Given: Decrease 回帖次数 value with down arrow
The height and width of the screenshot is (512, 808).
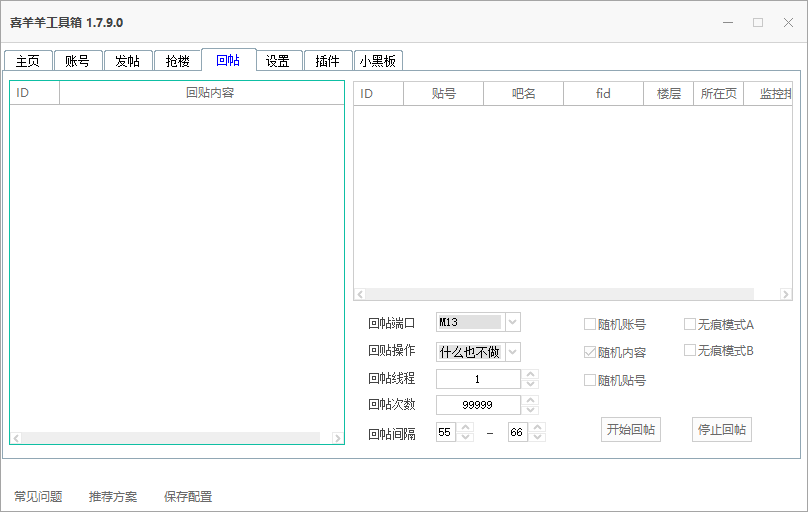Looking at the screenshot, I should 530,410.
